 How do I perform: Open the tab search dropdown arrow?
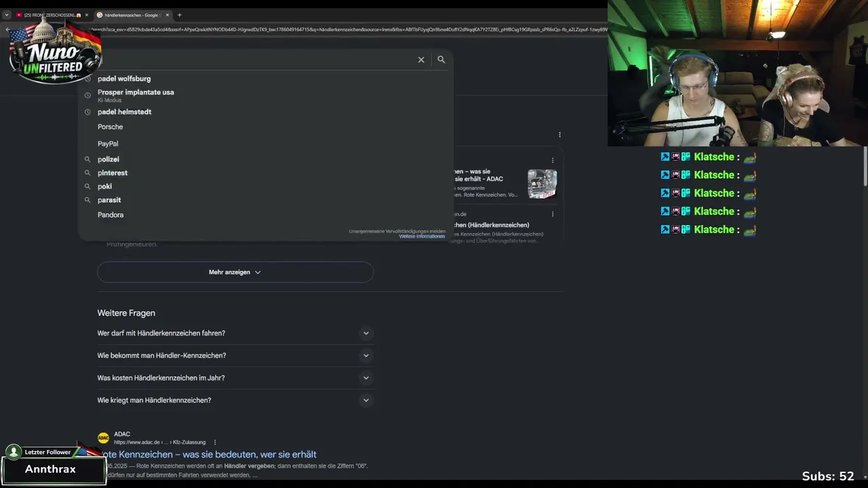coord(7,15)
